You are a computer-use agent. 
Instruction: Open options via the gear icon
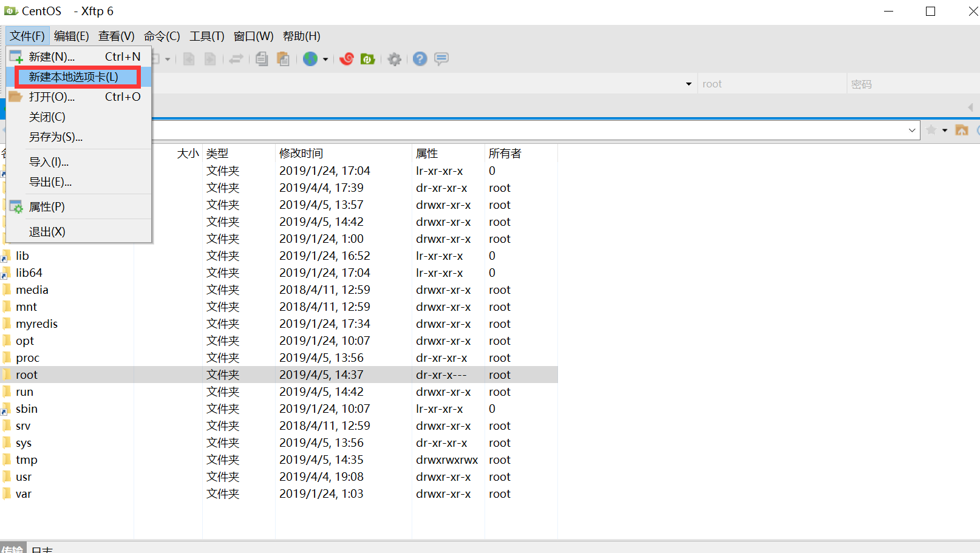395,59
